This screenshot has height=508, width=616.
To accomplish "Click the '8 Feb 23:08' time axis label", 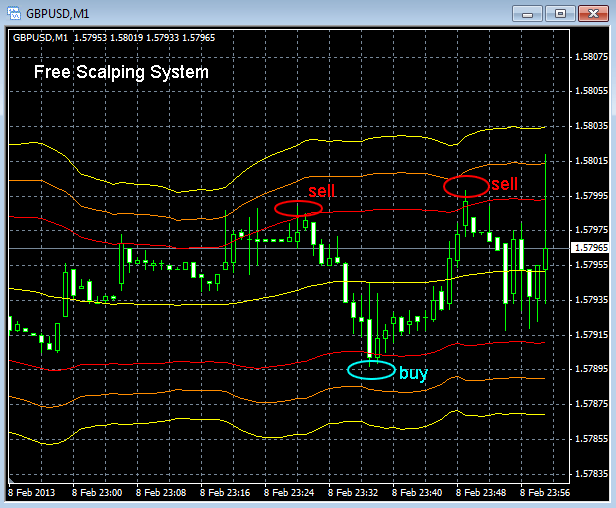I will pyautogui.click(x=161, y=493).
